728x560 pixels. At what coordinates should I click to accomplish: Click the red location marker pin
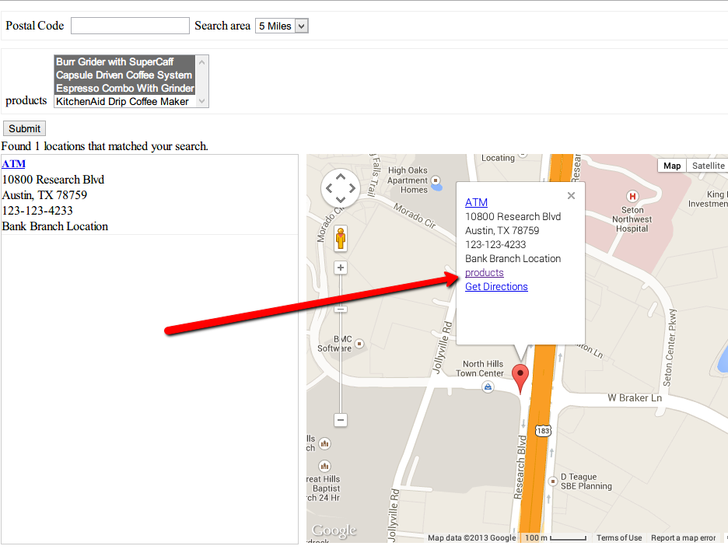520,379
